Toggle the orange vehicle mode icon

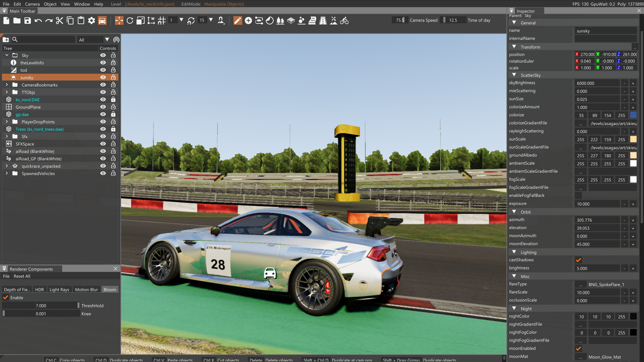[102, 21]
